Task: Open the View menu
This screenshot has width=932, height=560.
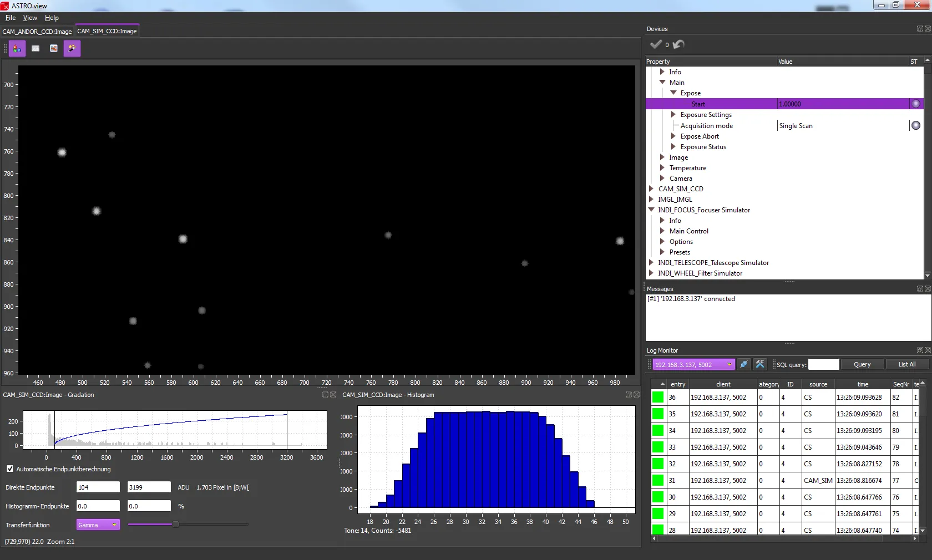Action: tap(30, 18)
